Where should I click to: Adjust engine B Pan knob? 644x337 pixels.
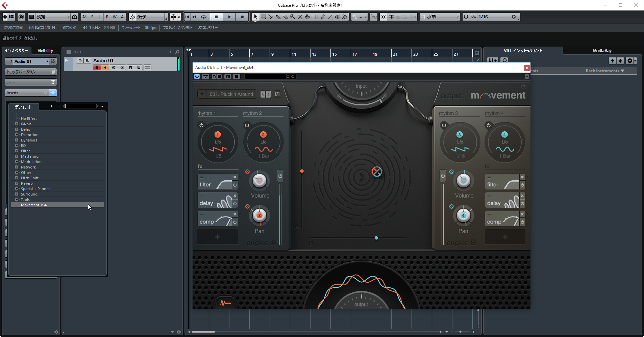(464, 215)
